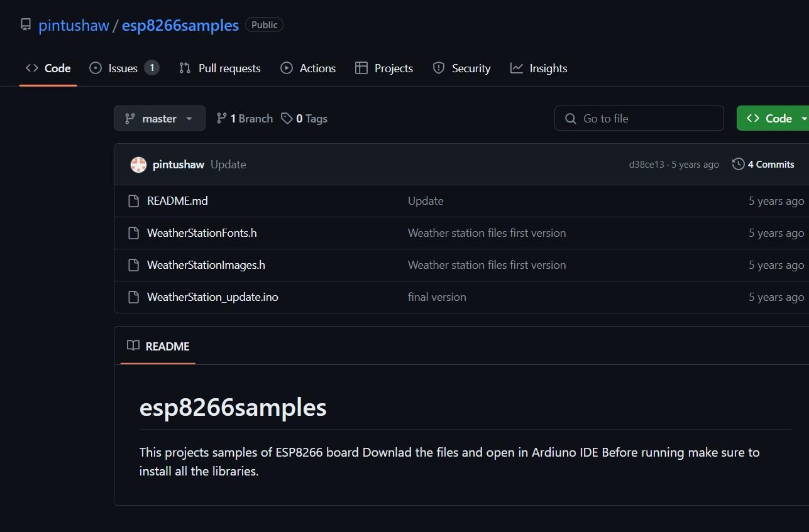View the 1 Branch link
Screen dimensions: 809x532
(245, 118)
